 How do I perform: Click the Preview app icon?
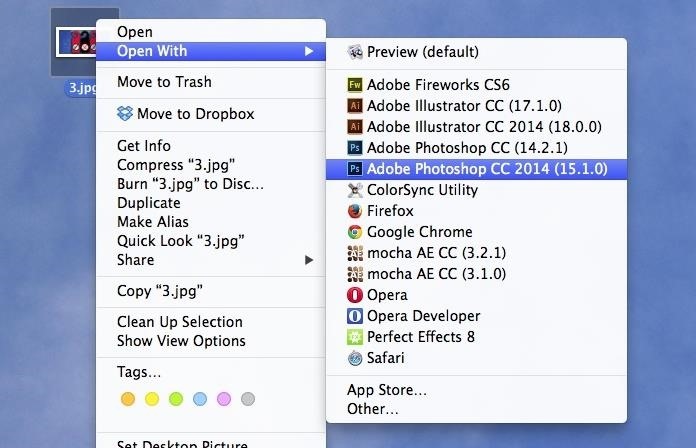coord(355,52)
